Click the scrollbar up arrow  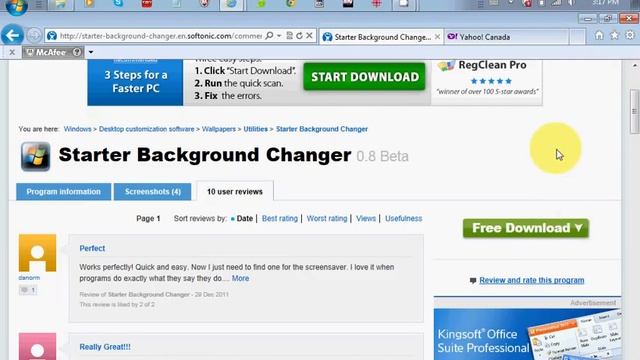coord(635,65)
